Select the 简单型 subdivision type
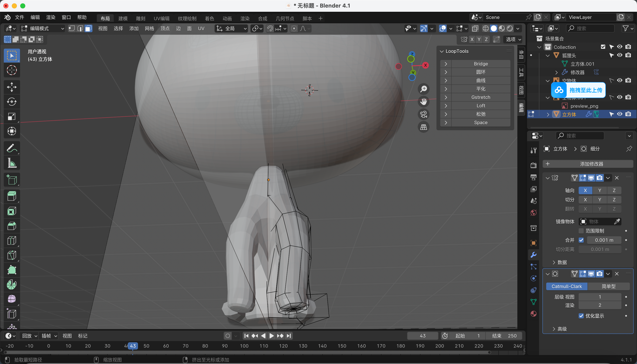The width and height of the screenshot is (637, 364). (x=608, y=286)
